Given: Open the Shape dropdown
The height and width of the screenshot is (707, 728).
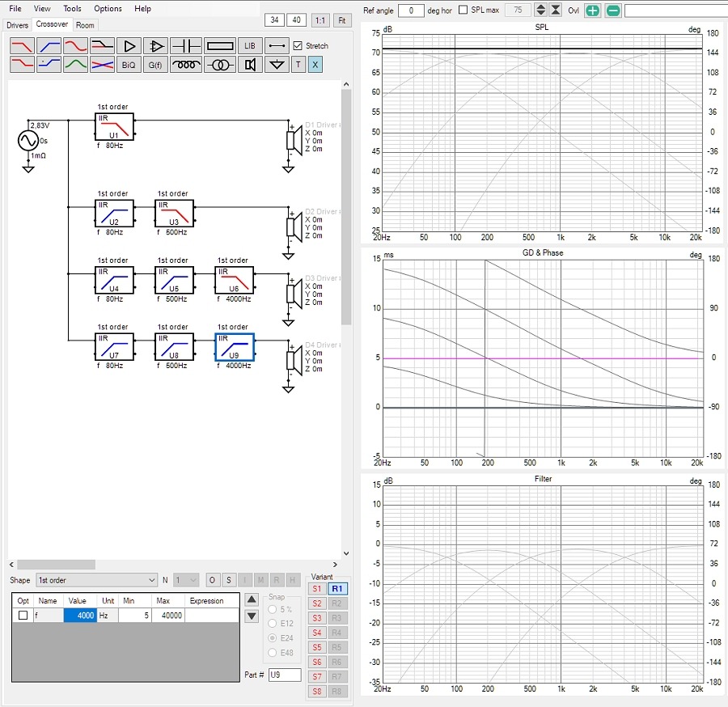Looking at the screenshot, I should pos(96,580).
